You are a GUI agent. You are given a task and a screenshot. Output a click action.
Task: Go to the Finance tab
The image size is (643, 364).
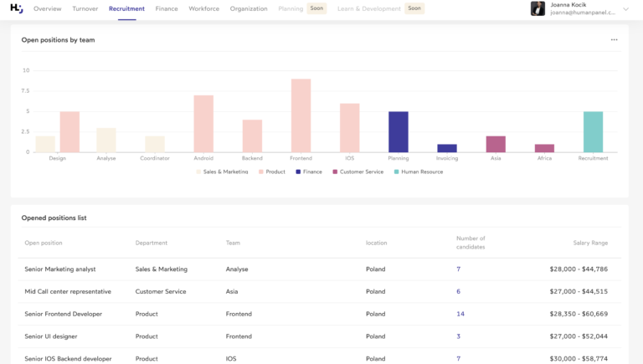[x=167, y=8]
